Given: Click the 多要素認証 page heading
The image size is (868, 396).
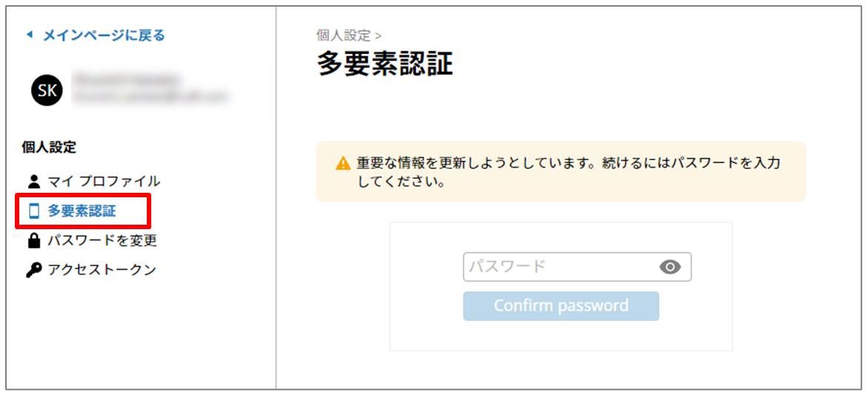Looking at the screenshot, I should point(385,65).
